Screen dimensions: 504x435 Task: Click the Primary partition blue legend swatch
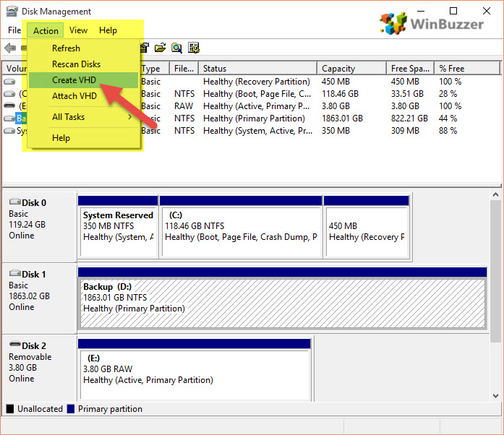(x=71, y=409)
